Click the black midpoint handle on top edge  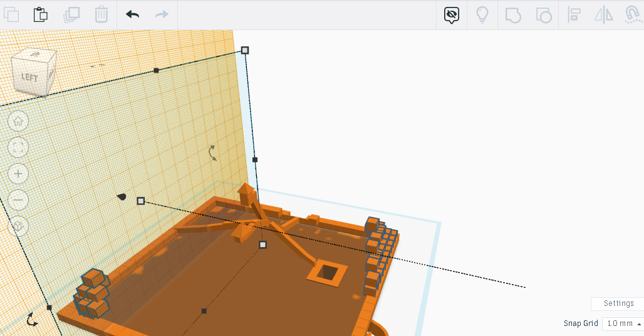(156, 71)
